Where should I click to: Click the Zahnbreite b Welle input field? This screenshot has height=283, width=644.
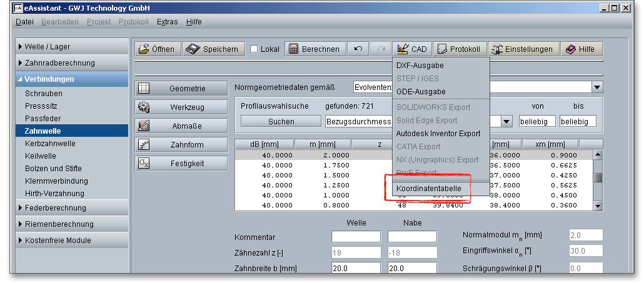click(x=356, y=268)
